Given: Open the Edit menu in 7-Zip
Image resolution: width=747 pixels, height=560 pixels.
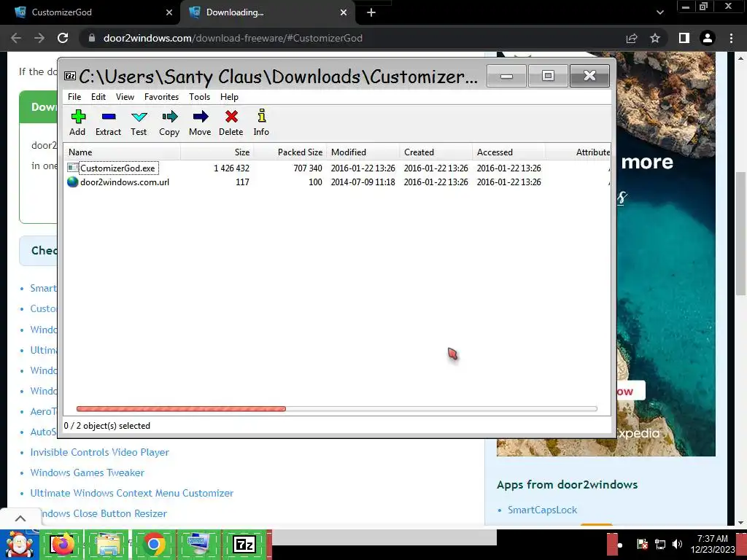Looking at the screenshot, I should tap(98, 97).
